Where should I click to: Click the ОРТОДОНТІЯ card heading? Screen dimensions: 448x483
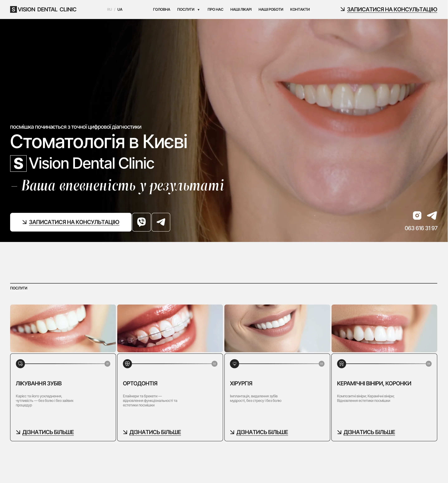[140, 383]
